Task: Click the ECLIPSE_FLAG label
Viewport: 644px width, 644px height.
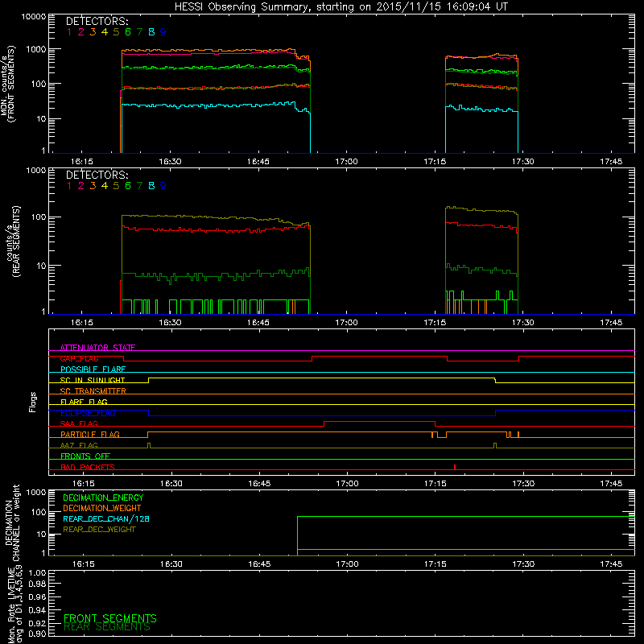Action: 88,413
